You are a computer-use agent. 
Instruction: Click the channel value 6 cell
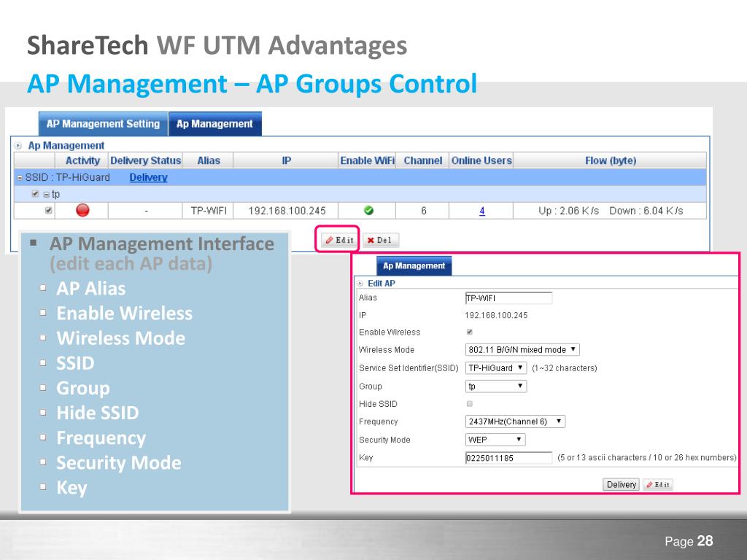tap(423, 211)
